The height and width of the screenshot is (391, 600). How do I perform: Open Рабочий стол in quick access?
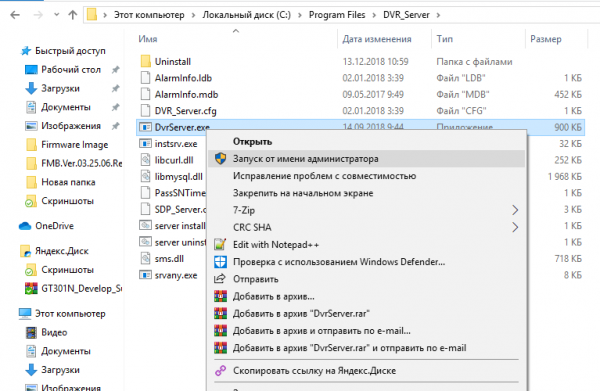71,70
